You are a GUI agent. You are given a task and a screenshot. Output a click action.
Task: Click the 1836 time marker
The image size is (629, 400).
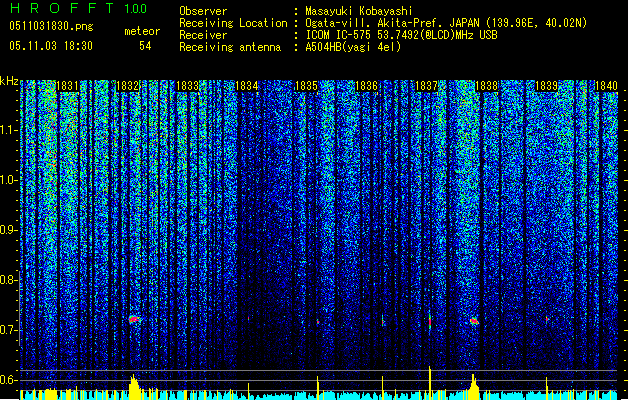[x=366, y=86]
